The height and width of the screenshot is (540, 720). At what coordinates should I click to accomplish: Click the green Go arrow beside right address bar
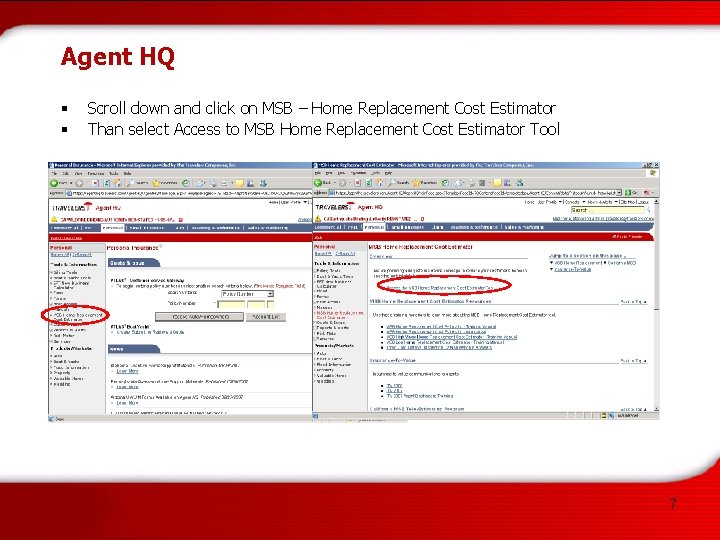[x=627, y=193]
